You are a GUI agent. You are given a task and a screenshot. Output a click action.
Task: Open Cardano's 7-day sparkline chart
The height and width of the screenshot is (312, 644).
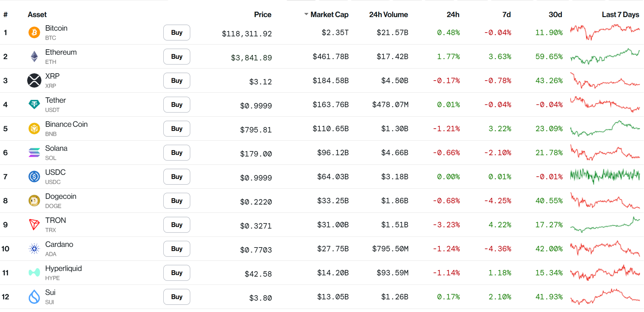605,249
